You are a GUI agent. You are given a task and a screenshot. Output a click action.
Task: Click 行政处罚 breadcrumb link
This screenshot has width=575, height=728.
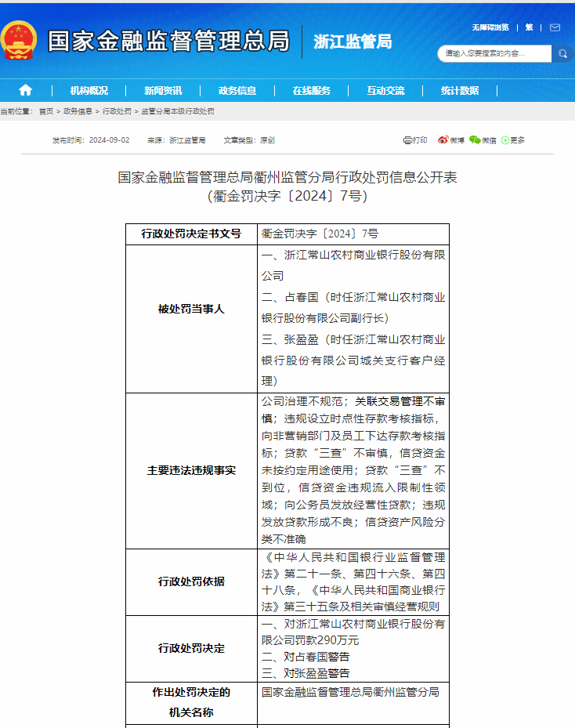117,111
